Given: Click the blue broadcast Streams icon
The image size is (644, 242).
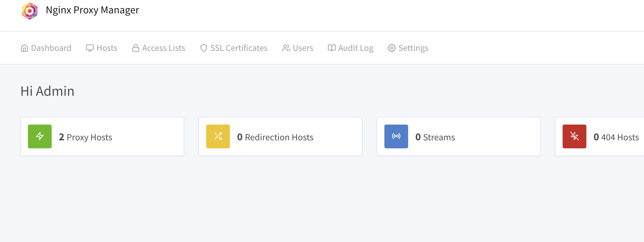Looking at the screenshot, I should [396, 136].
